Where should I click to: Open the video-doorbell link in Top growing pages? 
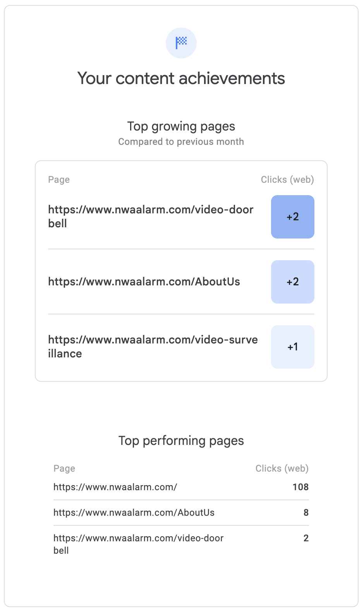tap(150, 216)
